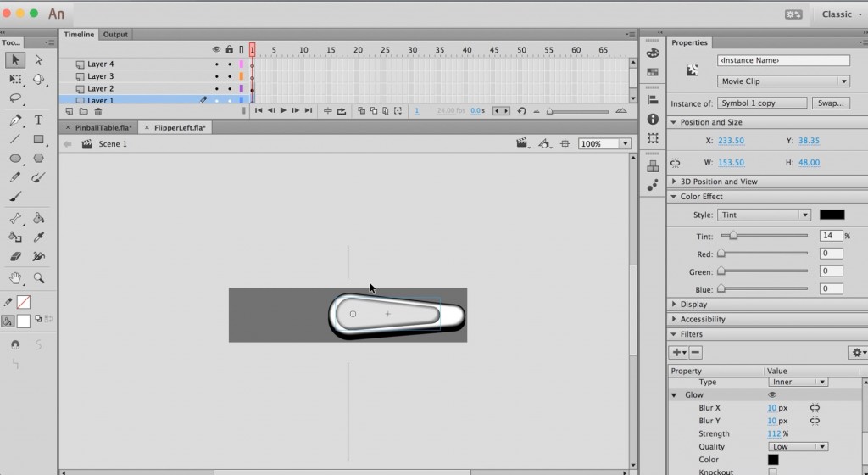The height and width of the screenshot is (475, 868).
Task: Toggle the Knockout checkbox
Action: (x=772, y=472)
